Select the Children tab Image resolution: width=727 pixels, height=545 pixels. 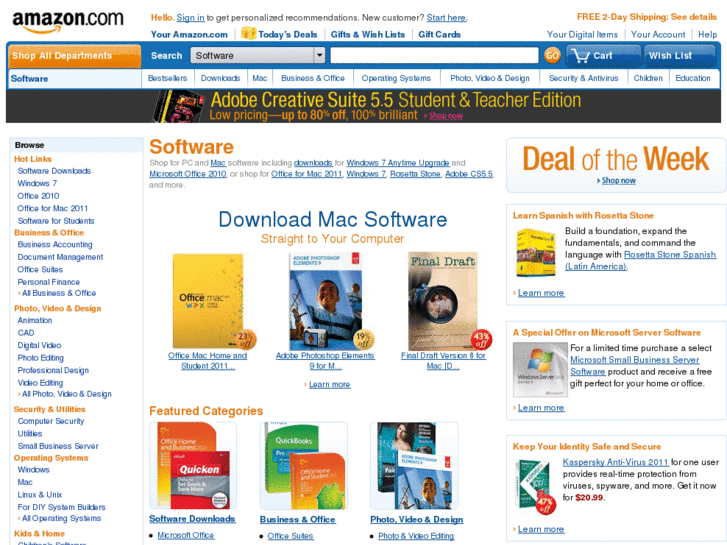pyautogui.click(x=648, y=78)
